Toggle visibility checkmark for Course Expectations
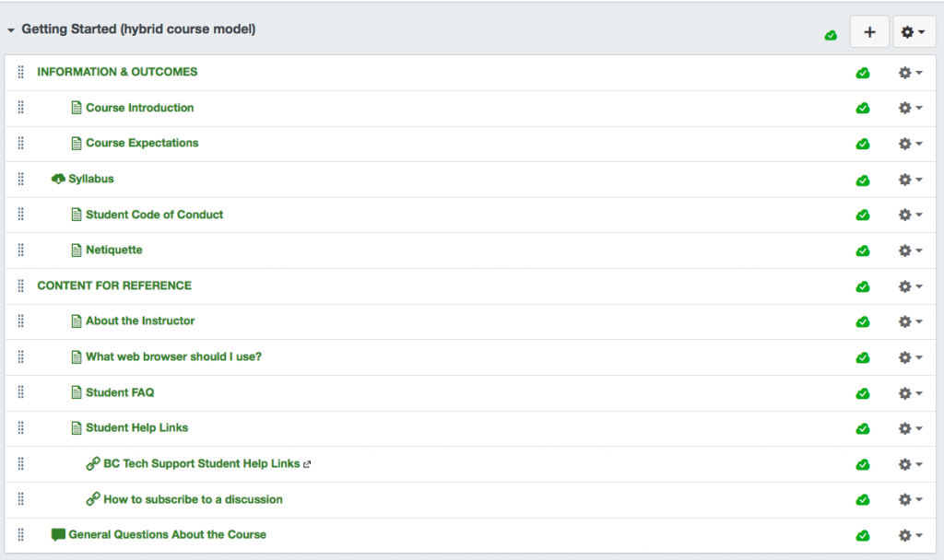944x560 pixels. point(863,144)
